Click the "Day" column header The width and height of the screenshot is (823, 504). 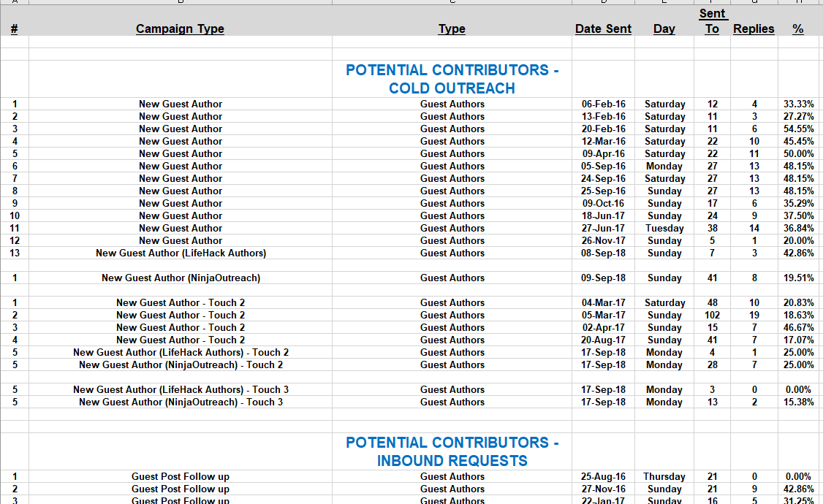coord(664,28)
